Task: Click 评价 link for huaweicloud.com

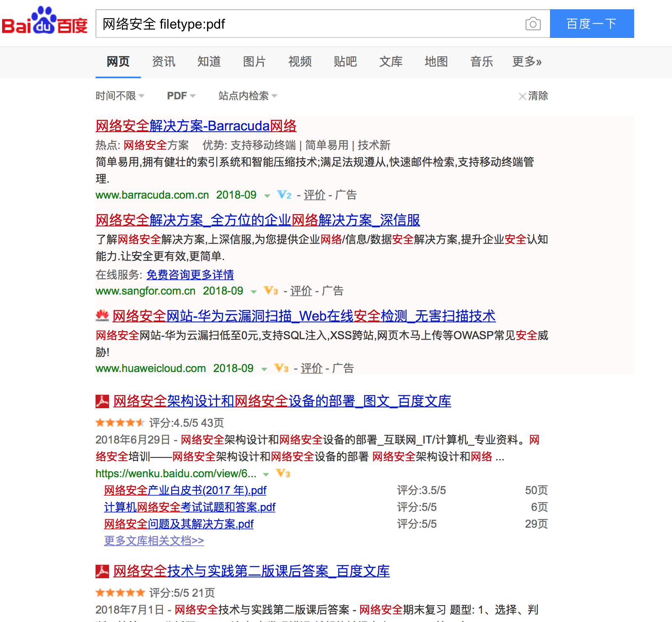Action: pyautogui.click(x=312, y=368)
